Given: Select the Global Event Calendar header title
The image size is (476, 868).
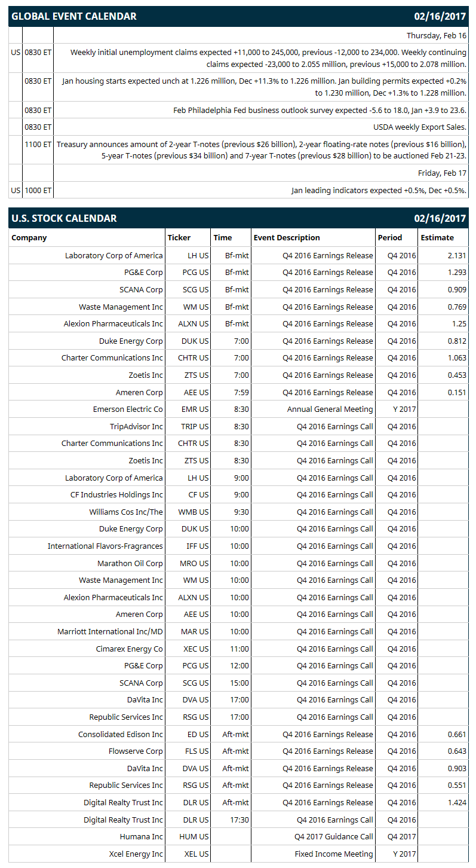Looking at the screenshot, I should coord(74,16).
